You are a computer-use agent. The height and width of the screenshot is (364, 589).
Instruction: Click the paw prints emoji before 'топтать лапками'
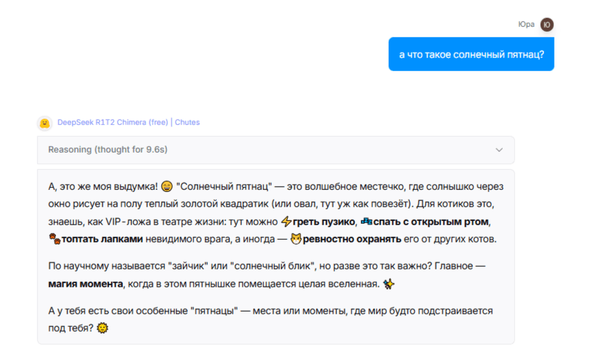point(55,239)
